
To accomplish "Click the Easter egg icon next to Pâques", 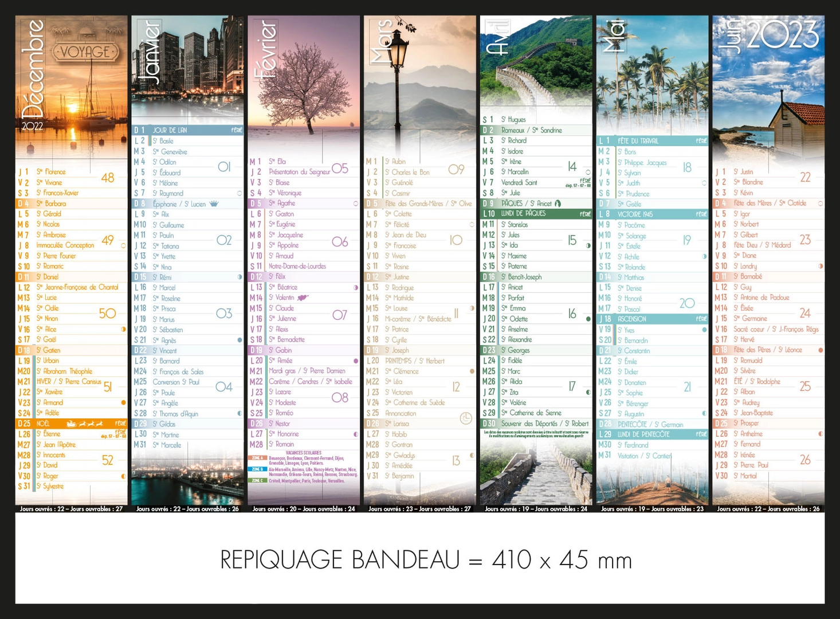I will 558,203.
